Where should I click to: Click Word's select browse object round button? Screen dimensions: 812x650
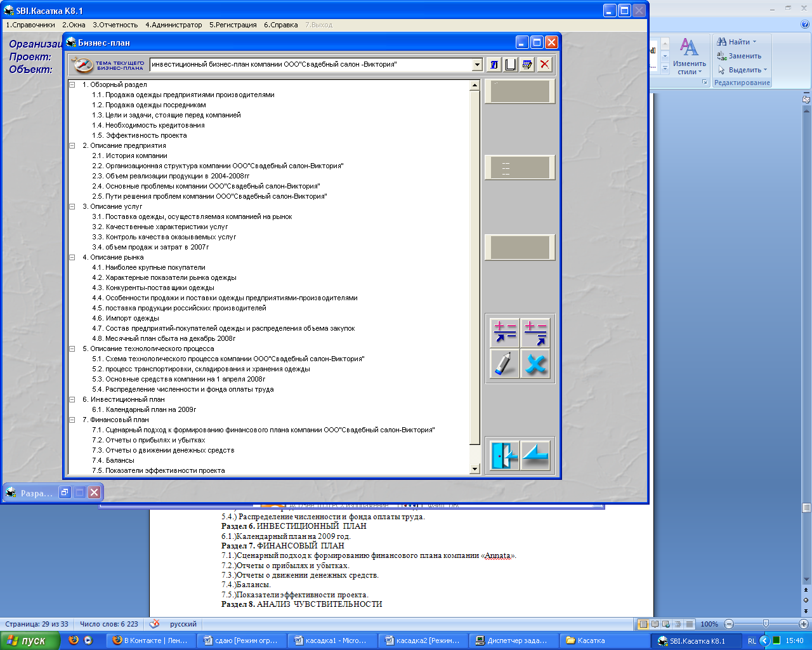click(806, 600)
